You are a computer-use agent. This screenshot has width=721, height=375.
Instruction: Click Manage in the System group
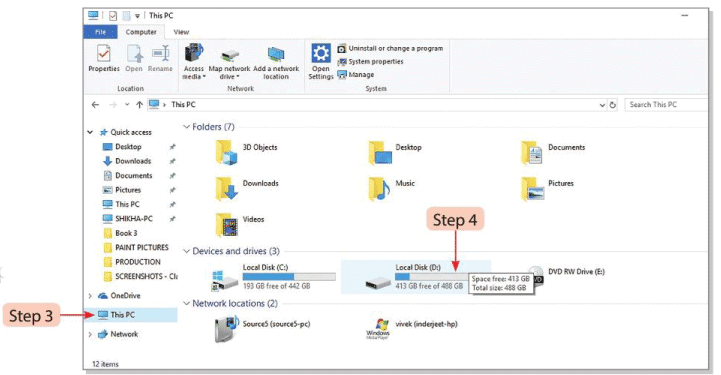tap(356, 74)
